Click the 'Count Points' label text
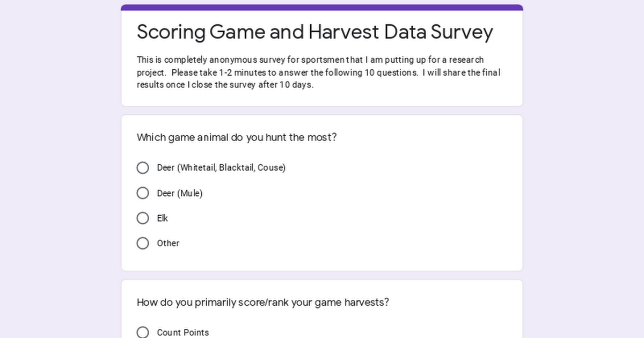This screenshot has height=338, width=644. point(183,333)
